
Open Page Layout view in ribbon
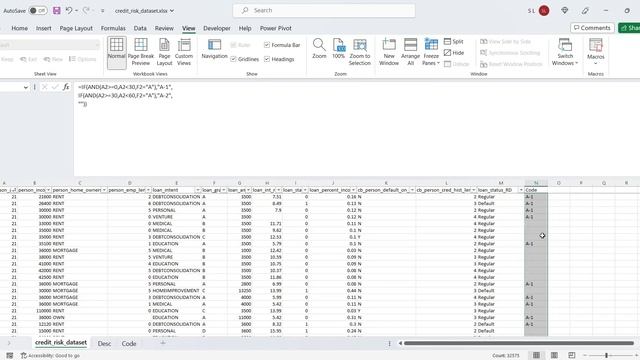coord(164,52)
